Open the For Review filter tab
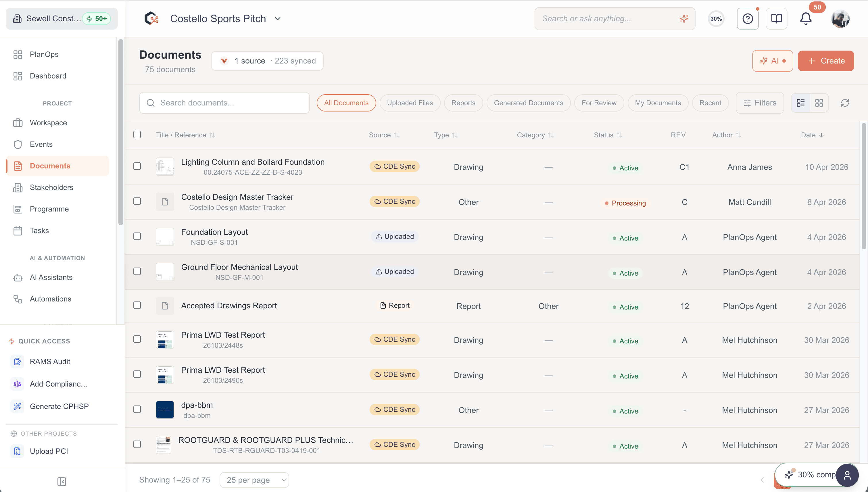868x492 pixels. click(x=599, y=103)
